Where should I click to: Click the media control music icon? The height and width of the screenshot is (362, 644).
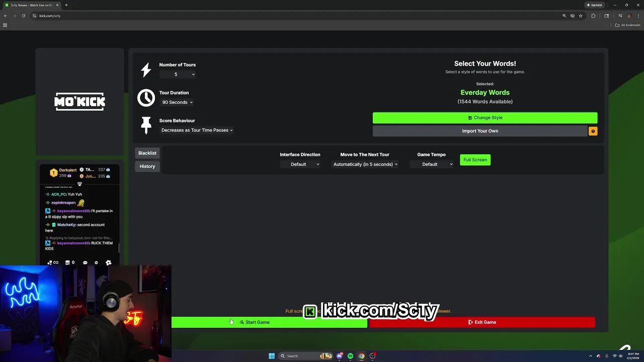tap(620, 16)
